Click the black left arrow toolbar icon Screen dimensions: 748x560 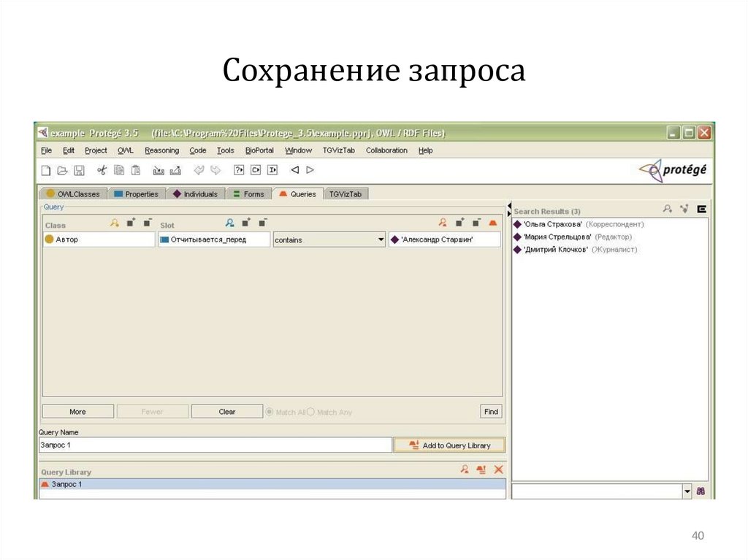[x=295, y=170]
